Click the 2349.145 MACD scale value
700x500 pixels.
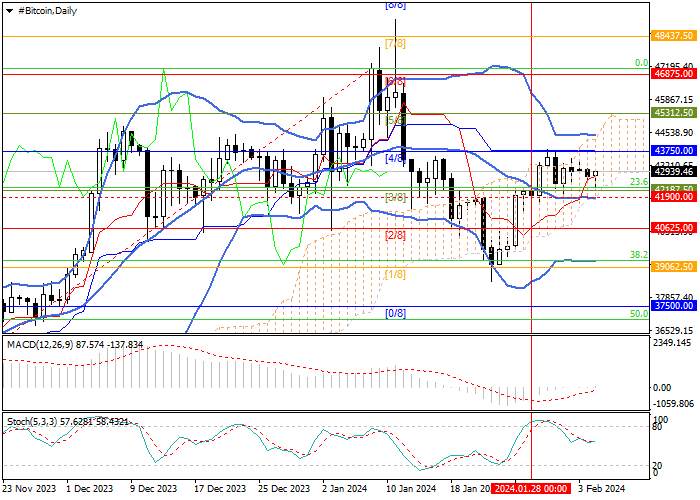(671, 343)
